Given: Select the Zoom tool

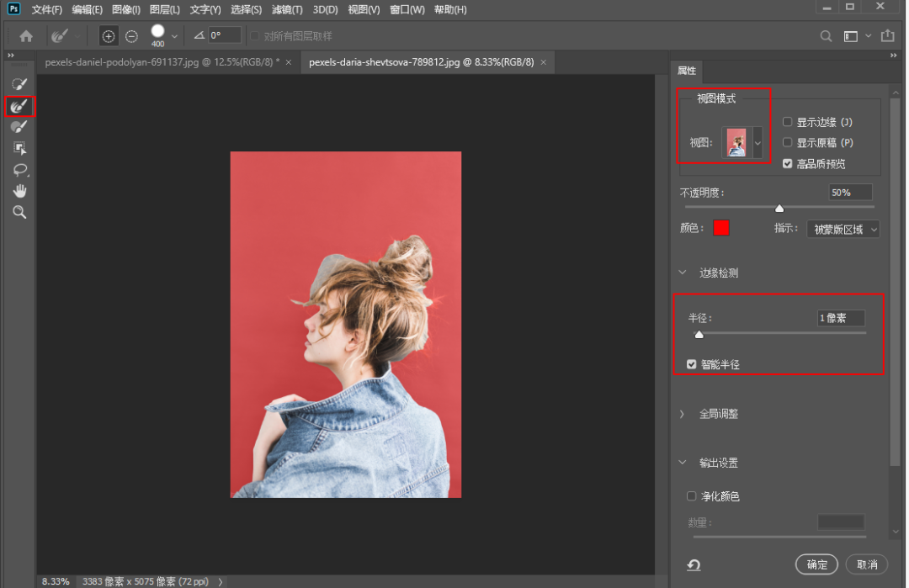Looking at the screenshot, I should [19, 212].
